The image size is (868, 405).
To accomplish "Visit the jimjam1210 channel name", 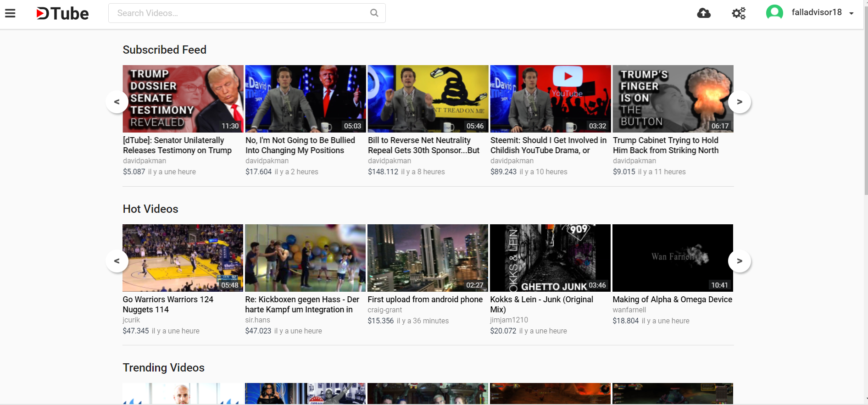I will coord(509,320).
